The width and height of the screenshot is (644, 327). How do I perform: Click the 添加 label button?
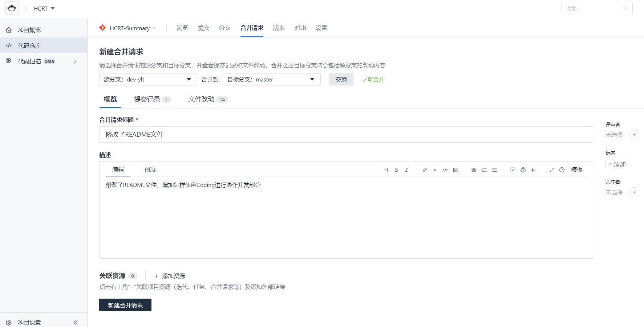point(617,164)
